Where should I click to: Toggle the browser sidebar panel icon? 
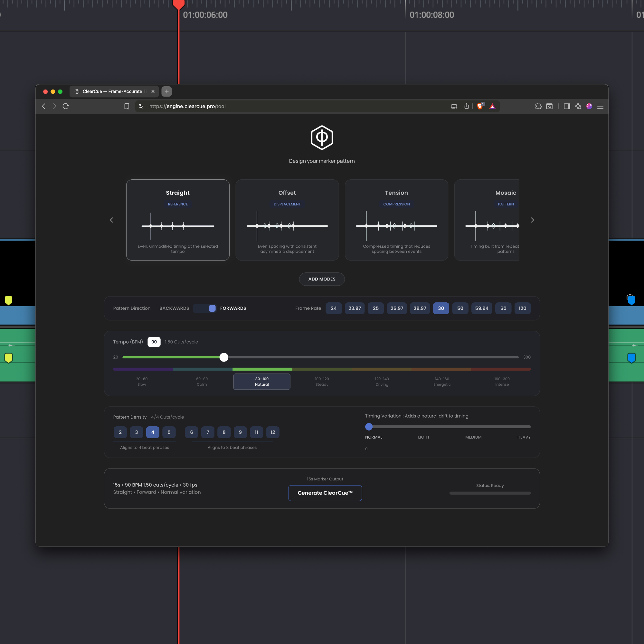tap(567, 106)
